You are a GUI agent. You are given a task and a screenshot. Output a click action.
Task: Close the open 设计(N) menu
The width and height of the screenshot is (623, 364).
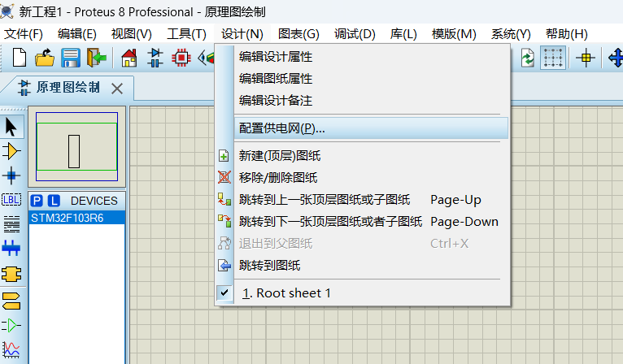point(242,34)
